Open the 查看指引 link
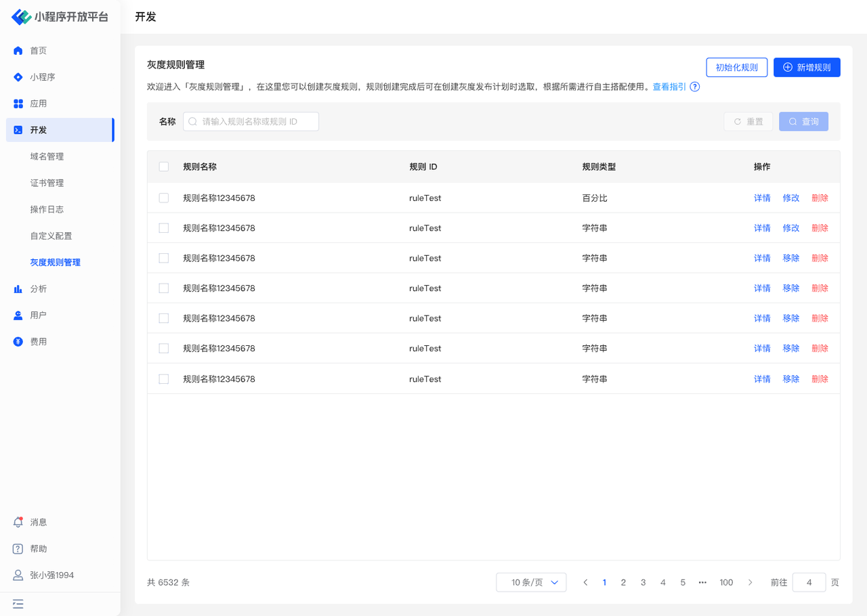The image size is (867, 616). pos(669,87)
